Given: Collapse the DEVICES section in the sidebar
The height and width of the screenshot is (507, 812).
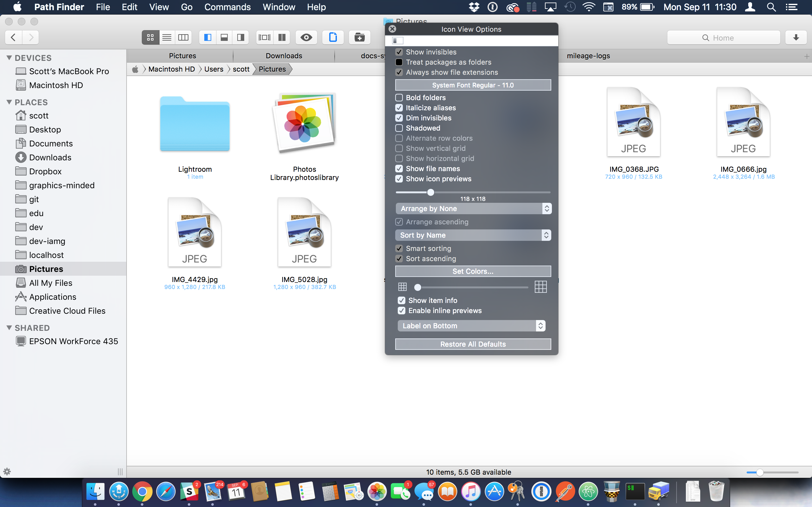Looking at the screenshot, I should 9,58.
